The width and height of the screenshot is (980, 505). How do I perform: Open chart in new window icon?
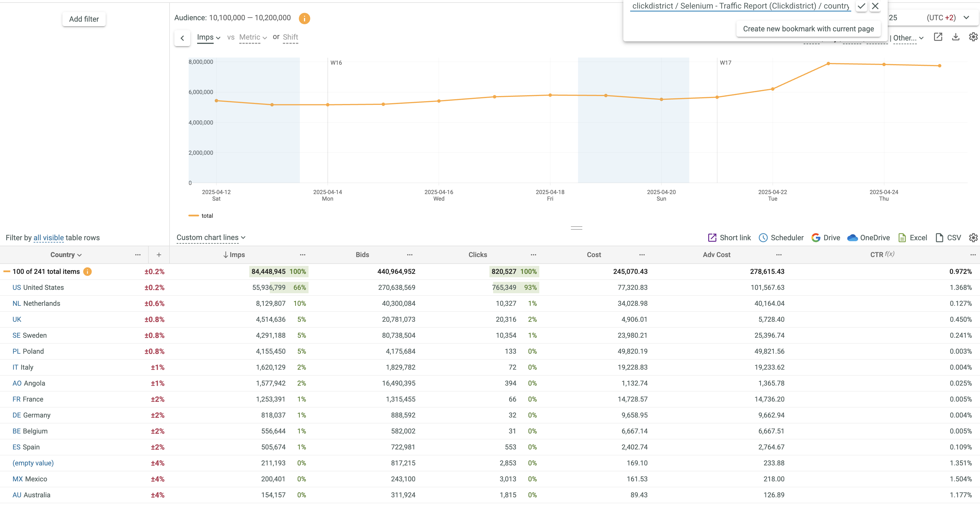click(x=938, y=37)
